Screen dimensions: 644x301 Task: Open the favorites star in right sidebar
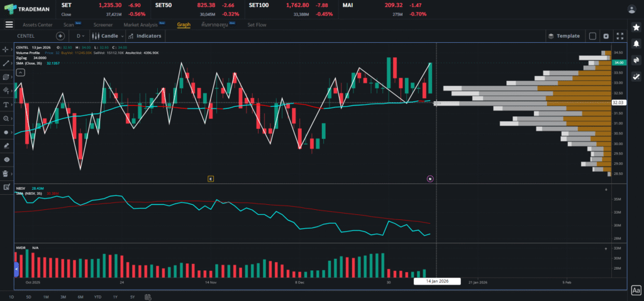tap(636, 28)
